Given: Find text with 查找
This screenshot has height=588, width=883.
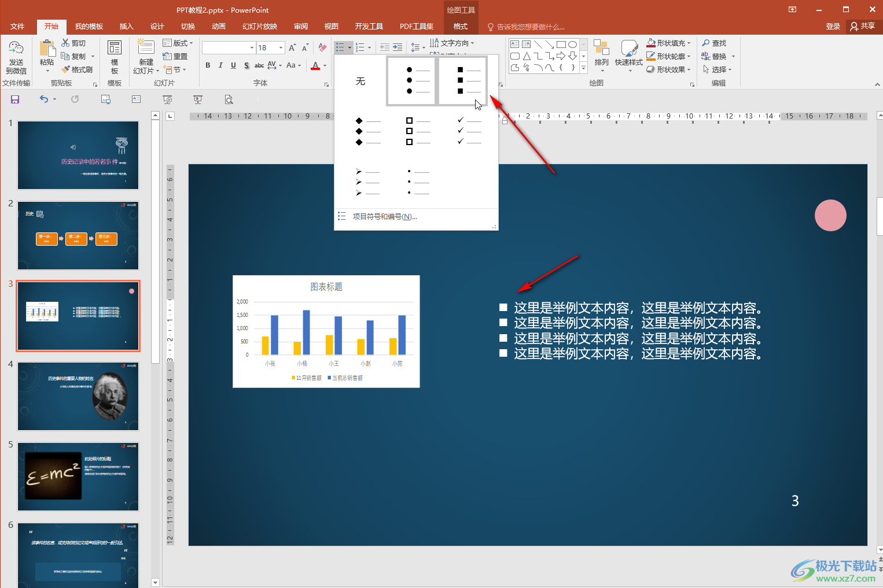Looking at the screenshot, I should pyautogui.click(x=714, y=43).
